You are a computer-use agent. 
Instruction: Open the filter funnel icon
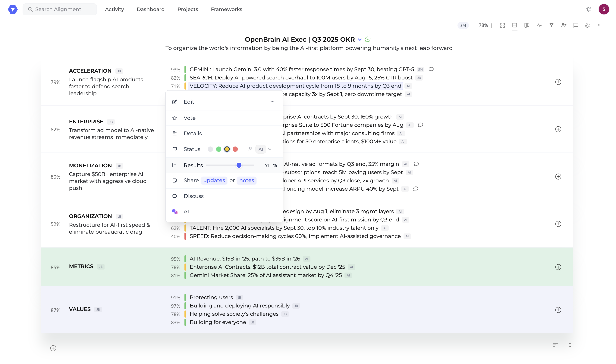(551, 25)
